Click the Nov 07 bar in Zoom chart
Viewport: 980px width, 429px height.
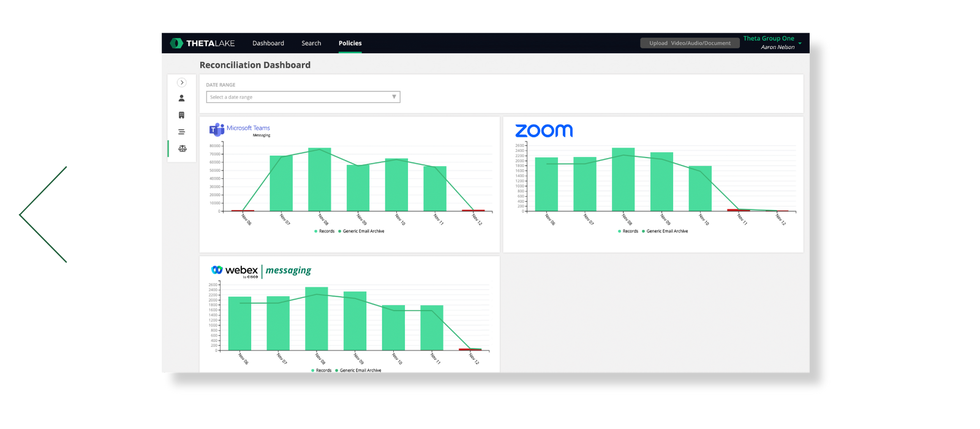pyautogui.click(x=585, y=184)
